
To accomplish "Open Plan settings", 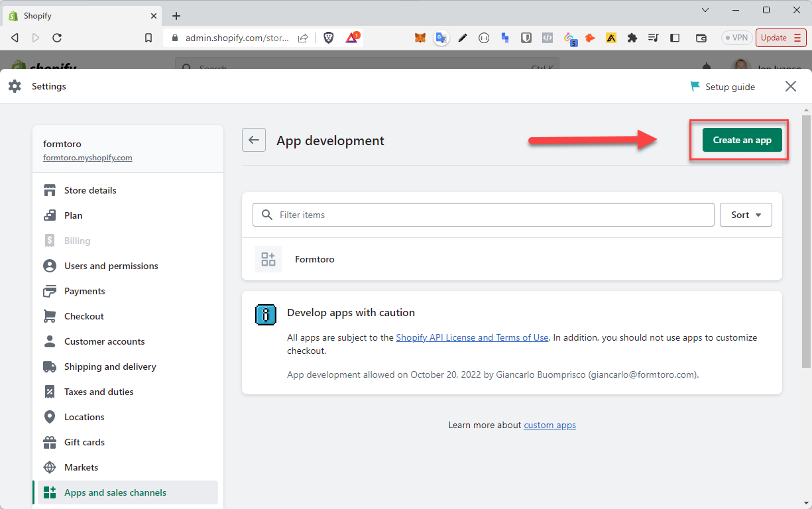I will tap(128, 215).
